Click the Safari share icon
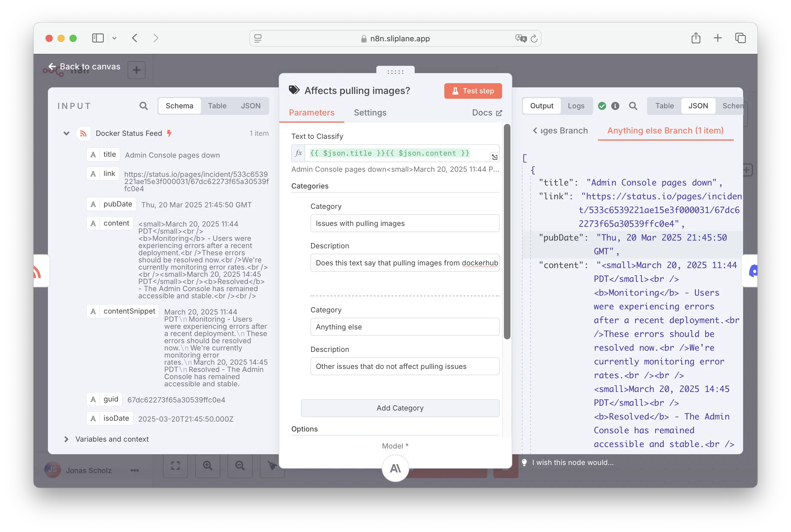The height and width of the screenshot is (532, 791). coord(695,38)
